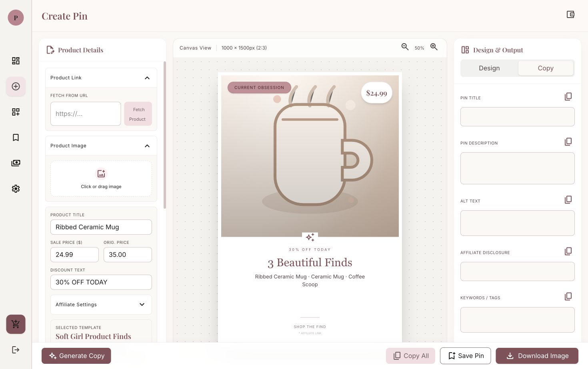Collapse the Product Image section
Screen dimensions: 588x369
(147, 146)
